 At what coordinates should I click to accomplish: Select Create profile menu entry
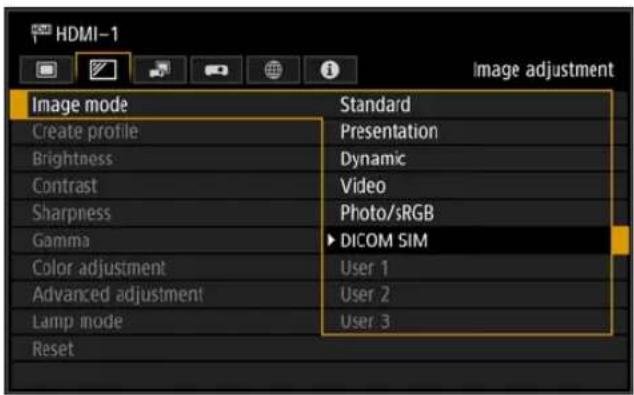[x=166, y=132]
